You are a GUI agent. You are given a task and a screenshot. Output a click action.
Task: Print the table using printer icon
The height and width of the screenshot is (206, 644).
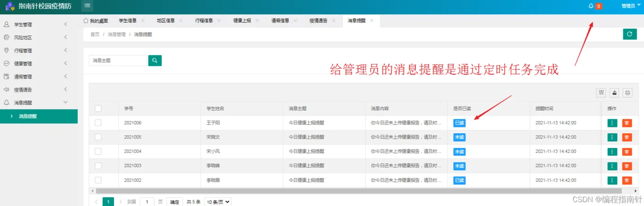pyautogui.click(x=627, y=93)
